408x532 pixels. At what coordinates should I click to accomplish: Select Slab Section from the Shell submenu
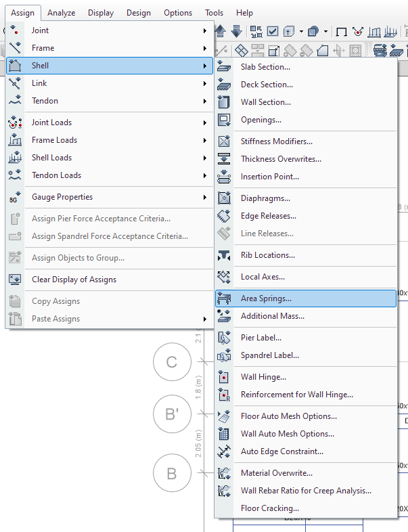click(265, 67)
